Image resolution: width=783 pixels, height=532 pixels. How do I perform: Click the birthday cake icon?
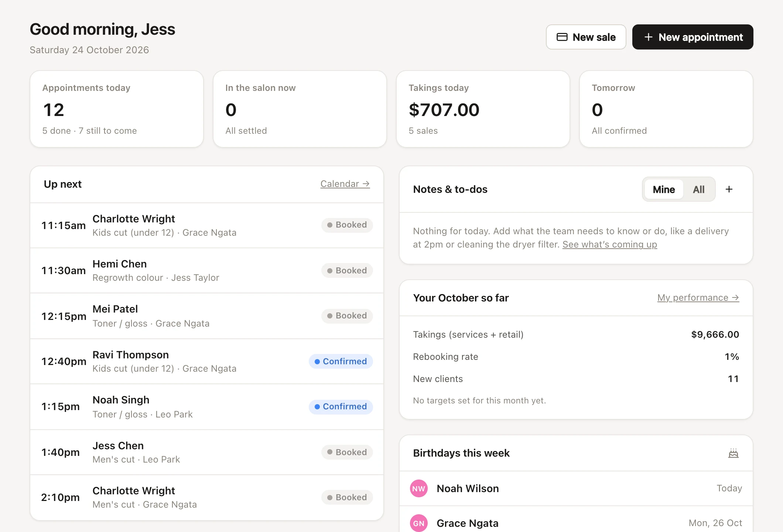tap(734, 453)
